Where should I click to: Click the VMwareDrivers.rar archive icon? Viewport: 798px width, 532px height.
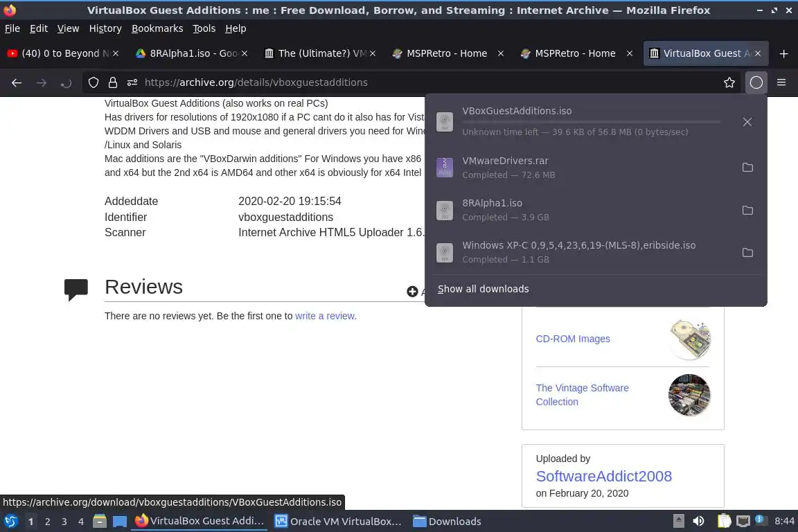pyautogui.click(x=444, y=168)
